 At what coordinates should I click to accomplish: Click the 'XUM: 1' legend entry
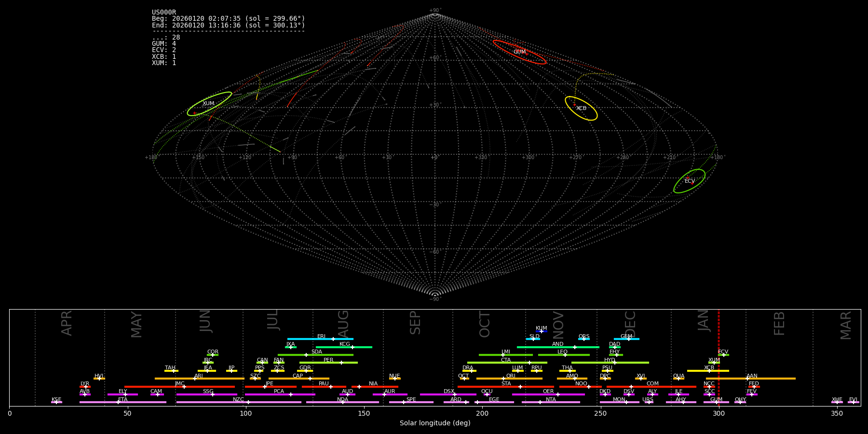click(x=164, y=63)
